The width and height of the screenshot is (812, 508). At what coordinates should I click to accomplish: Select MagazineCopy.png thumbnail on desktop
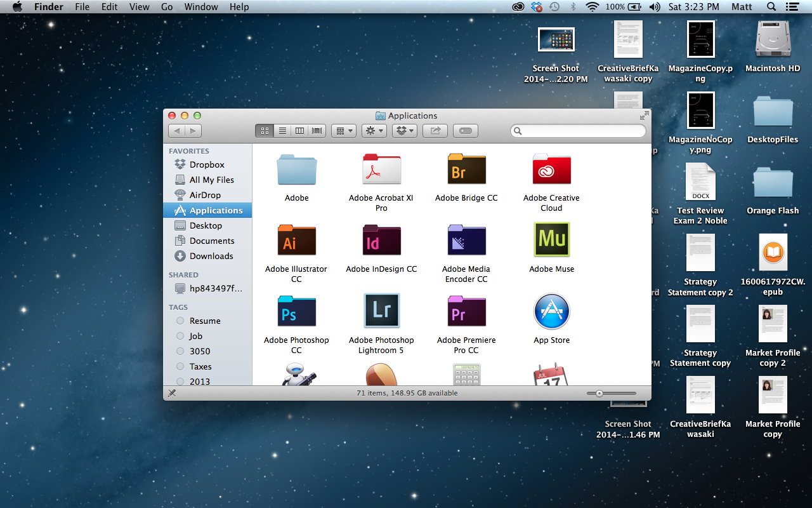point(700,39)
